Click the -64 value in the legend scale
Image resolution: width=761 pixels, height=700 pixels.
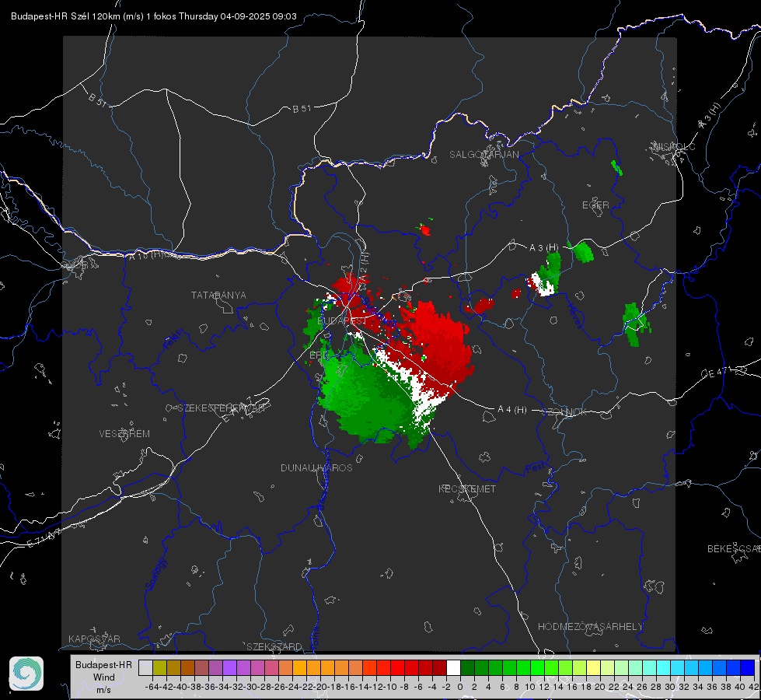point(152,687)
